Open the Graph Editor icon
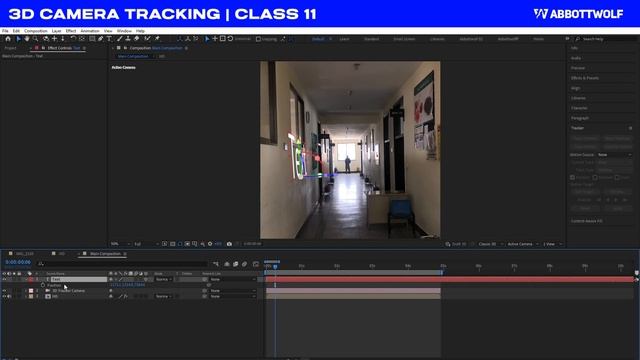Screen dimensions: 640x360 point(256,264)
